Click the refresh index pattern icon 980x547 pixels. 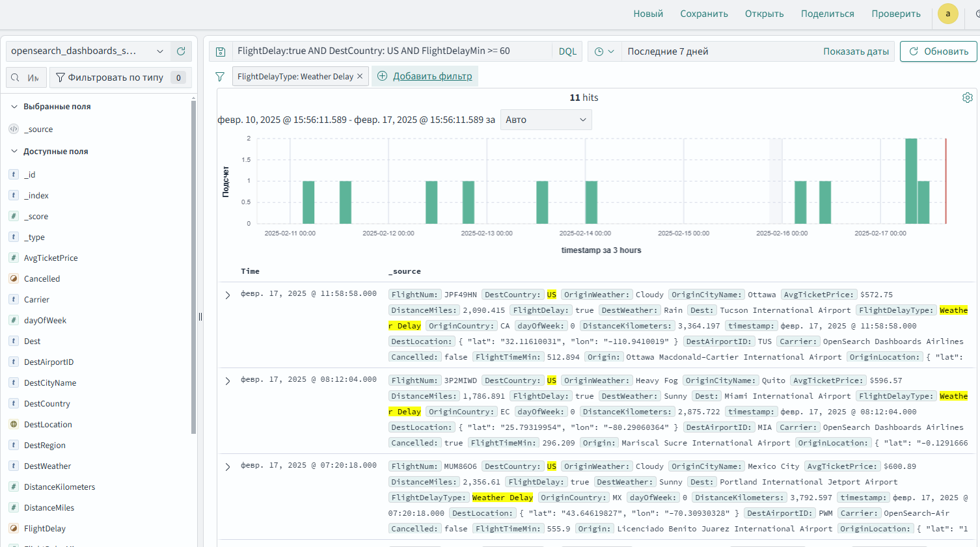[181, 51]
